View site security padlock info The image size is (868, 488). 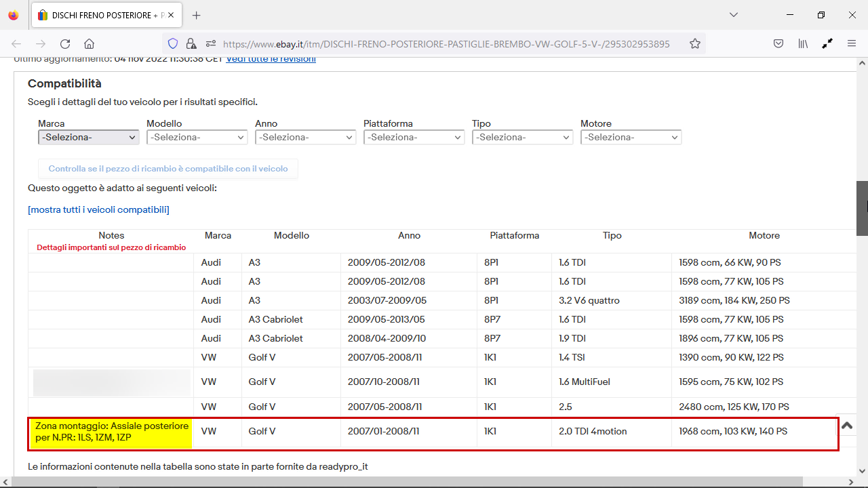(x=191, y=43)
